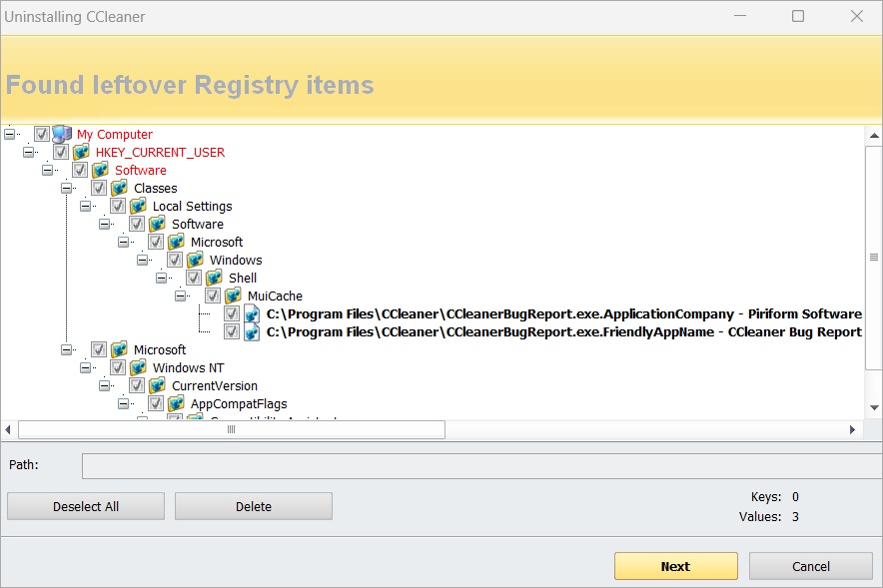Select the HKEY_CURRENT_USER label
The width and height of the screenshot is (883, 588).
tap(160, 153)
